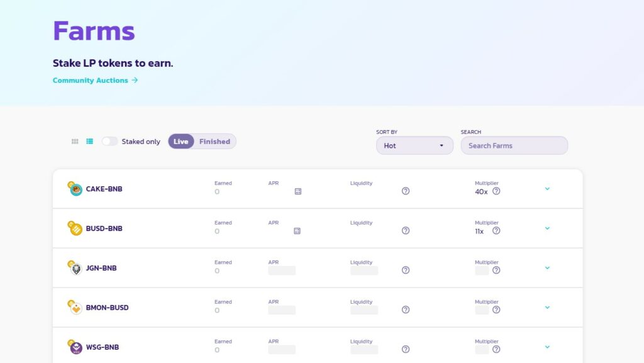The width and height of the screenshot is (644, 363).
Task: Expand the CAKE-BNB farm row
Action: coord(547,189)
